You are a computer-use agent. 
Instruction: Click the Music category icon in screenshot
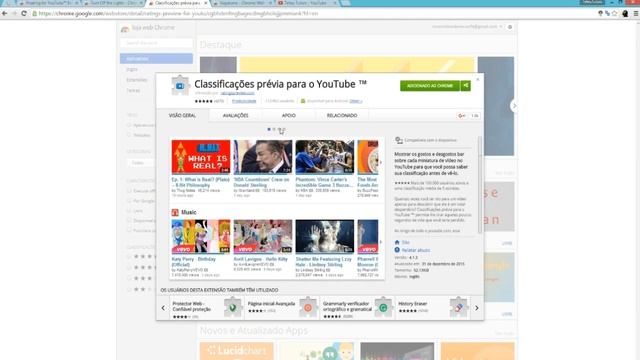175,212
